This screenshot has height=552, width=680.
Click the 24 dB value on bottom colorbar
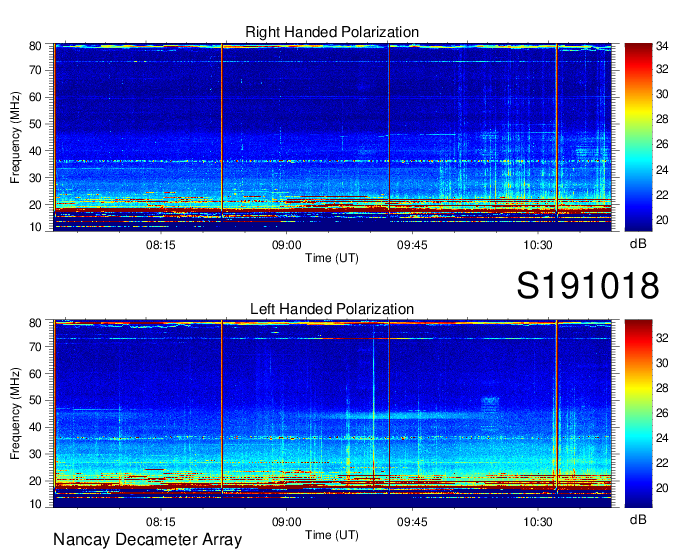662,438
